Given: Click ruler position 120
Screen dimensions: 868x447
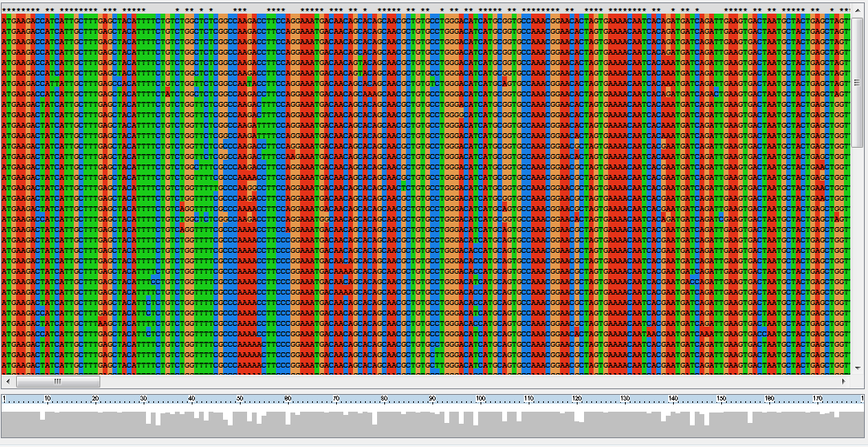Looking at the screenshot, I should (x=577, y=399).
